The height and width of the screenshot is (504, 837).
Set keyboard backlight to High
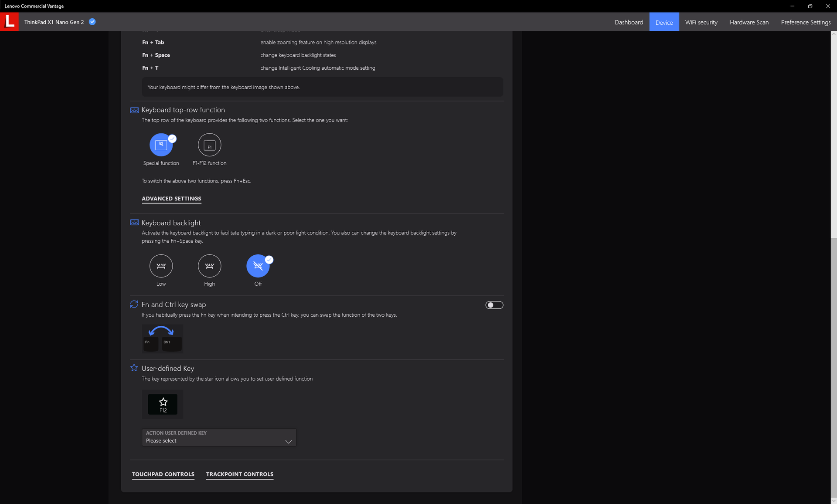pos(209,266)
